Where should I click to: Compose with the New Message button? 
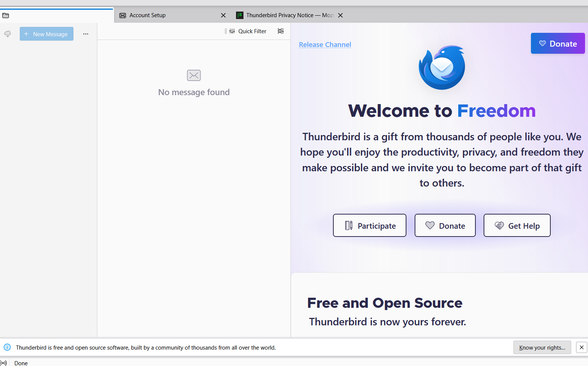click(x=47, y=34)
